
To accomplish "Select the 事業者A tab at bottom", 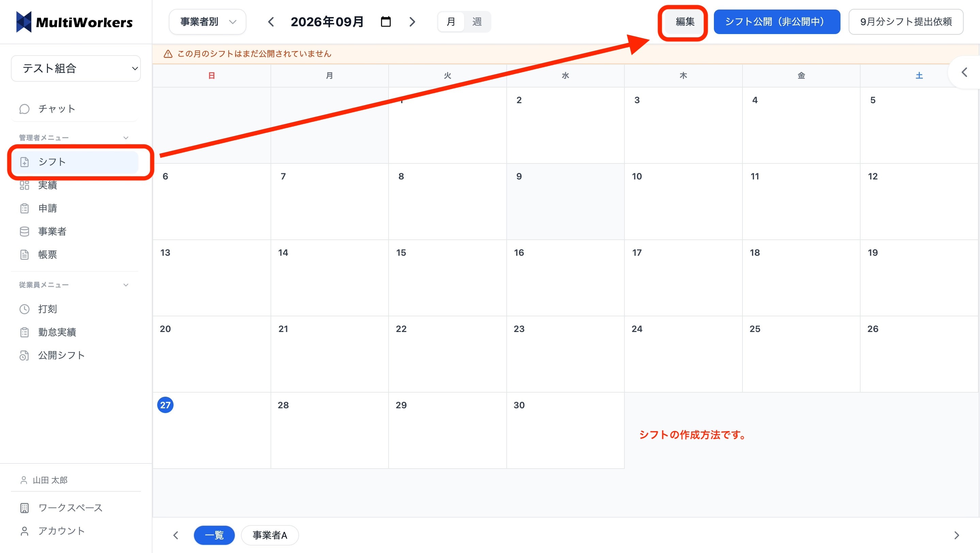I will pyautogui.click(x=270, y=535).
